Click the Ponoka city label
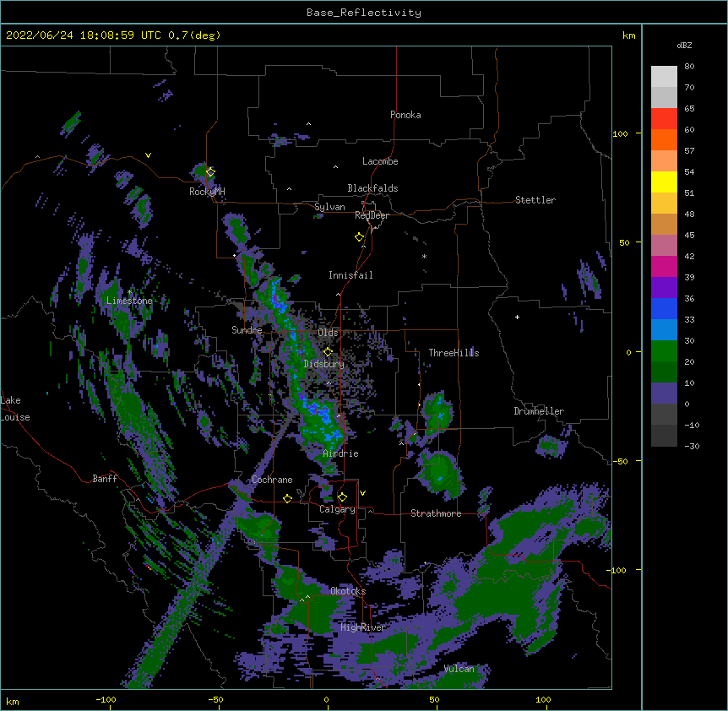Screen dimensions: 728x711 (405, 115)
